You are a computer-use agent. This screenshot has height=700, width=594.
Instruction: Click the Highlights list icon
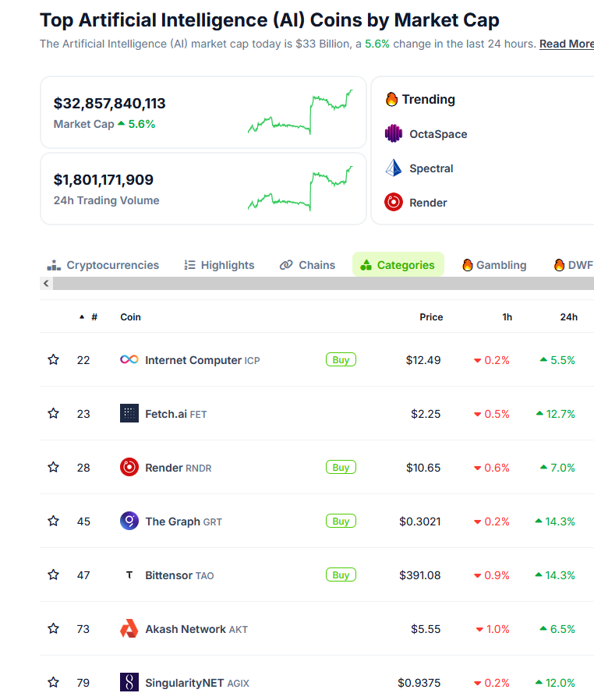[189, 265]
